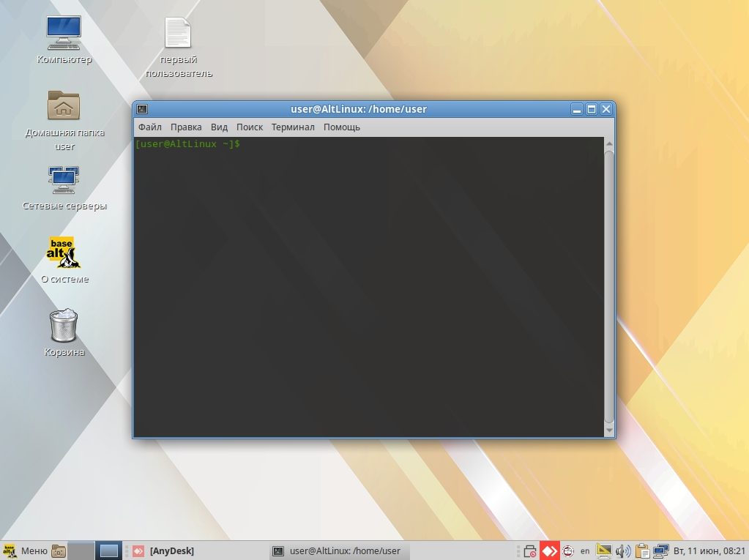Viewport: 749px width, 560px height.
Task: Click the AnyDesk taskbar button
Action: pos(165,550)
